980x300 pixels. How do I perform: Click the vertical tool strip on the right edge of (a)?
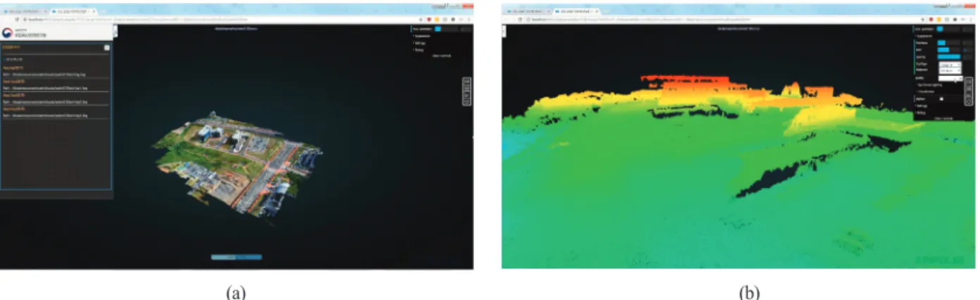click(x=466, y=91)
